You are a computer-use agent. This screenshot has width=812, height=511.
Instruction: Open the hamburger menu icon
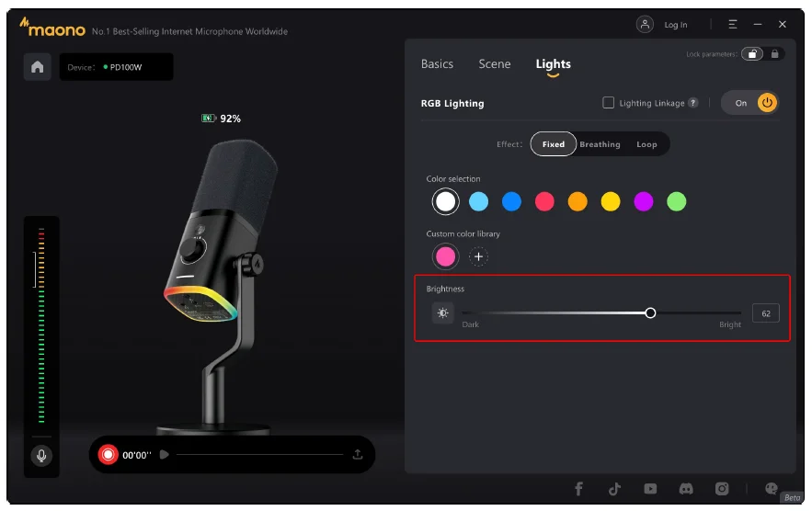click(x=732, y=24)
